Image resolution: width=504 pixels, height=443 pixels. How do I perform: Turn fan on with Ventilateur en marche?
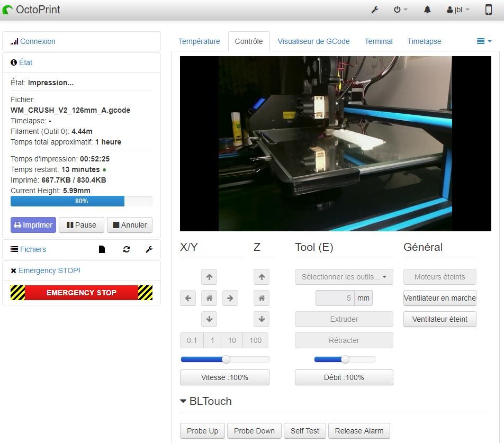tap(440, 298)
